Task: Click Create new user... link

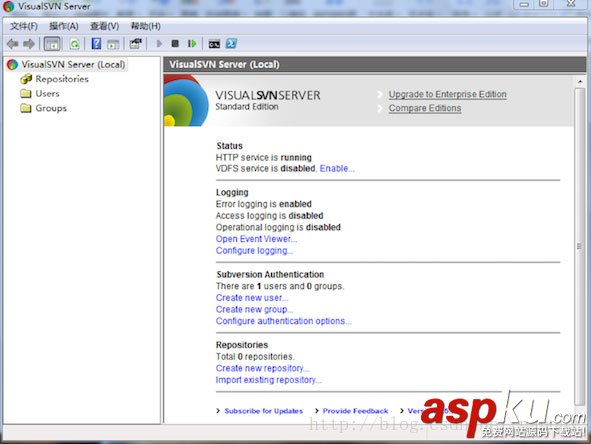Action: 252,298
